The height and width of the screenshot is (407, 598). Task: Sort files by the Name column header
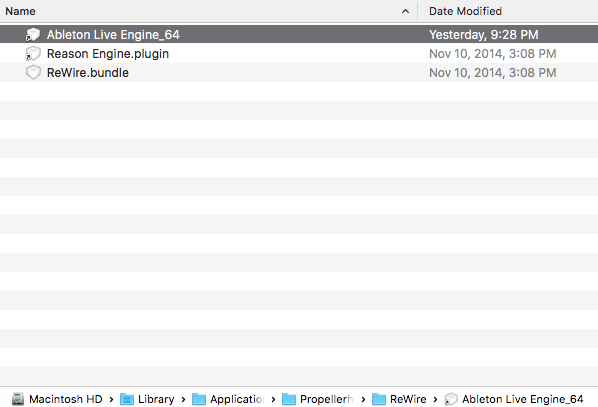20,11
